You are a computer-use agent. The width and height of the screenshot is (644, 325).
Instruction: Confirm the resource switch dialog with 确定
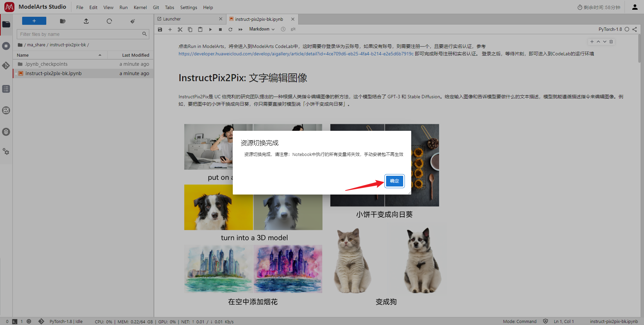pos(394,181)
